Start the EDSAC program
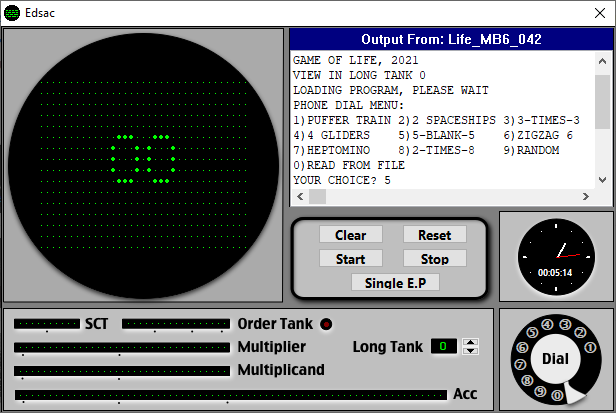The height and width of the screenshot is (413, 616). point(350,259)
